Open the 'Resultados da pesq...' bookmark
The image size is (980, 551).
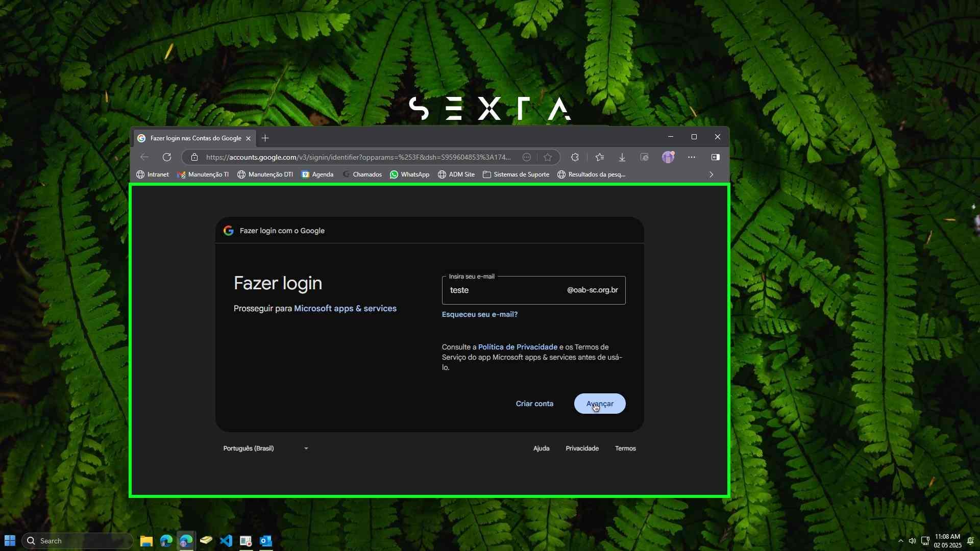coord(592,174)
